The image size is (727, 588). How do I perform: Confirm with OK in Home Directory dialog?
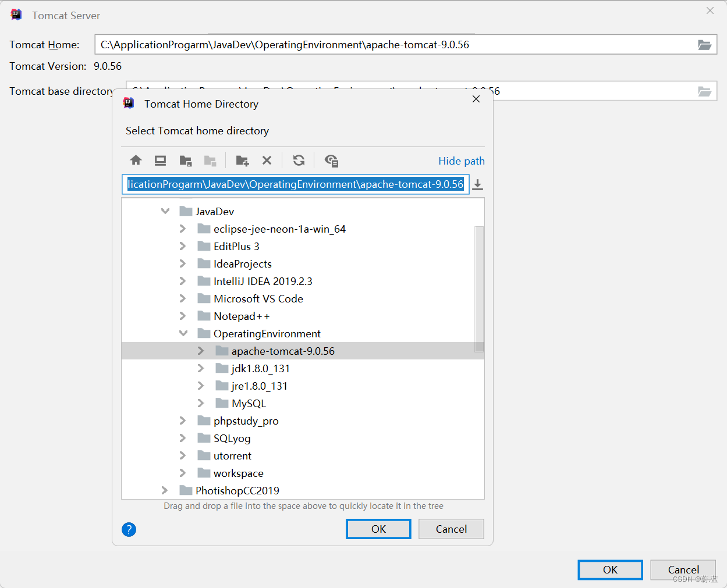point(378,529)
